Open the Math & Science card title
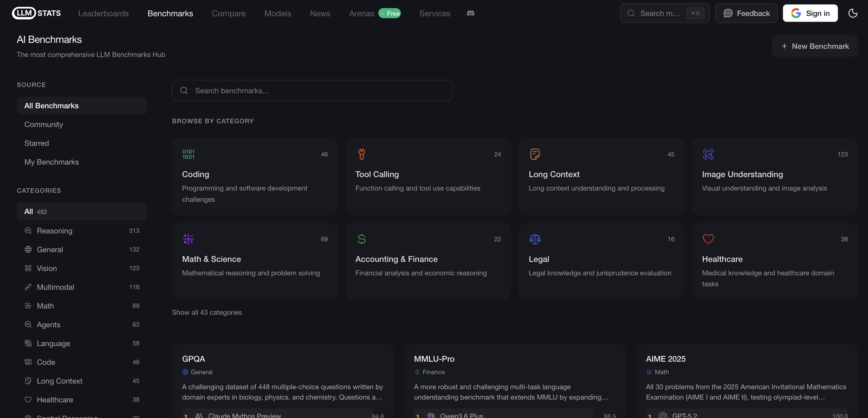Screen dimensions: 868x418 click(x=211, y=259)
